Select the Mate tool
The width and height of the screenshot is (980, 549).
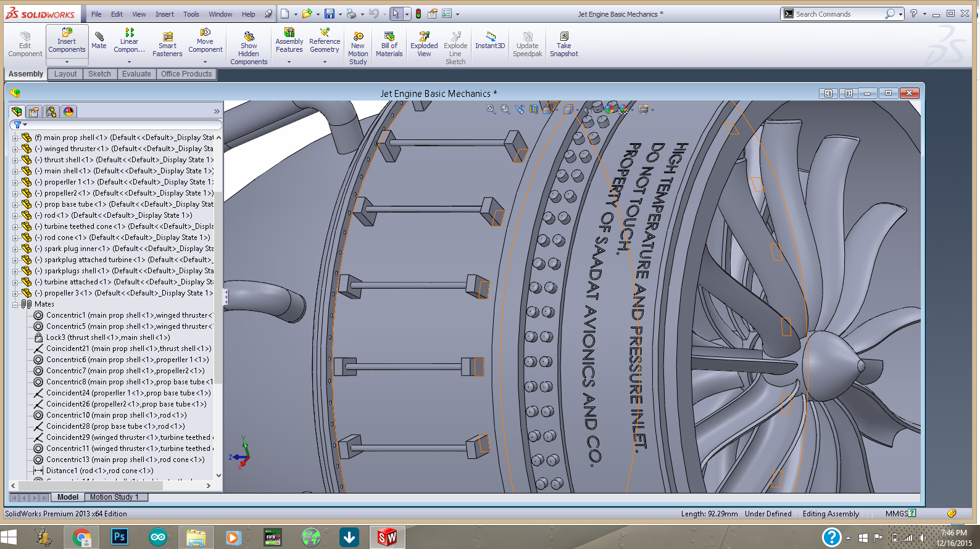pyautogui.click(x=99, y=41)
